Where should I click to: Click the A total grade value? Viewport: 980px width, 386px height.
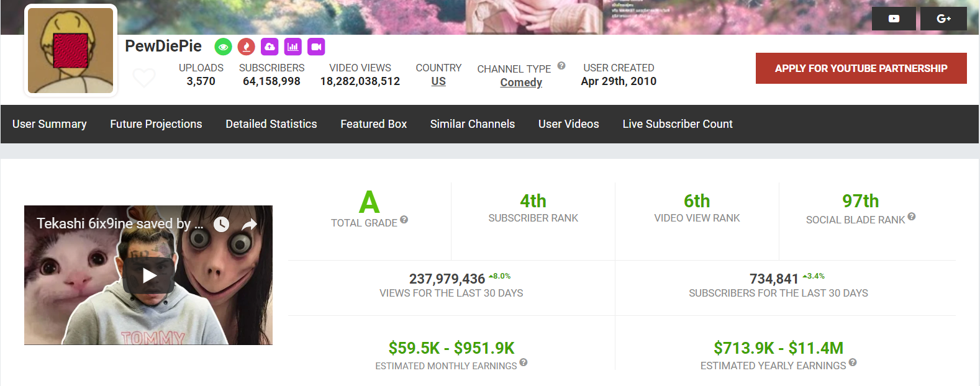369,202
